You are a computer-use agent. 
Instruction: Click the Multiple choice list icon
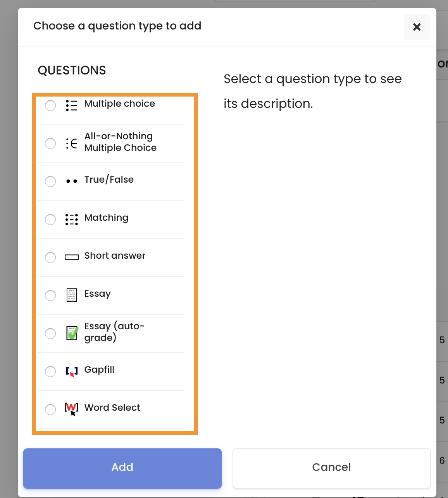click(x=71, y=105)
